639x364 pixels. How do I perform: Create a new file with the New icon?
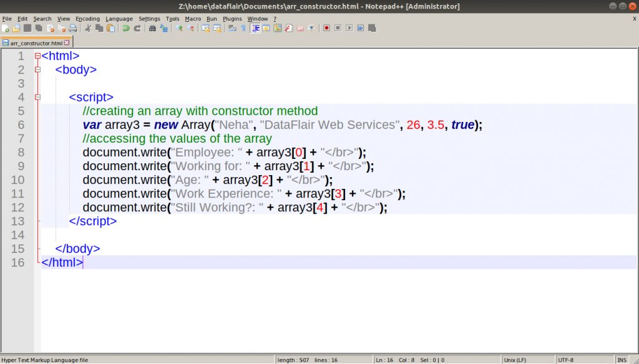6,28
